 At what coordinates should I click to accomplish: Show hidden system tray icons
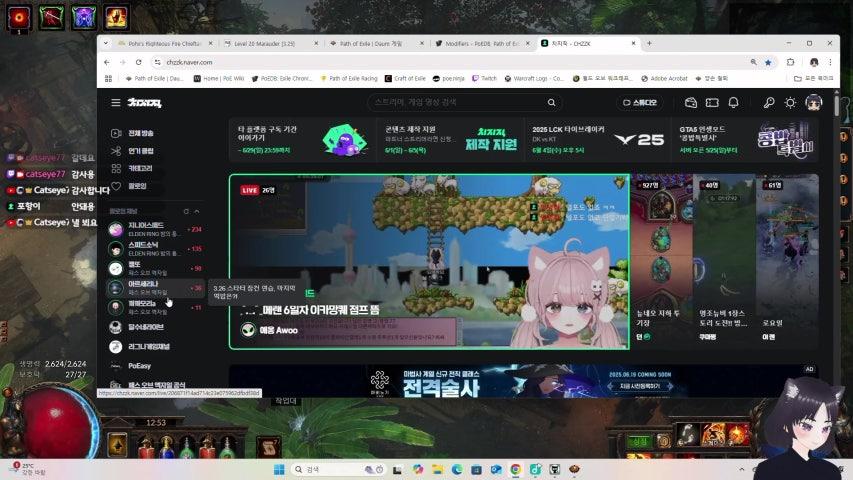coord(741,469)
